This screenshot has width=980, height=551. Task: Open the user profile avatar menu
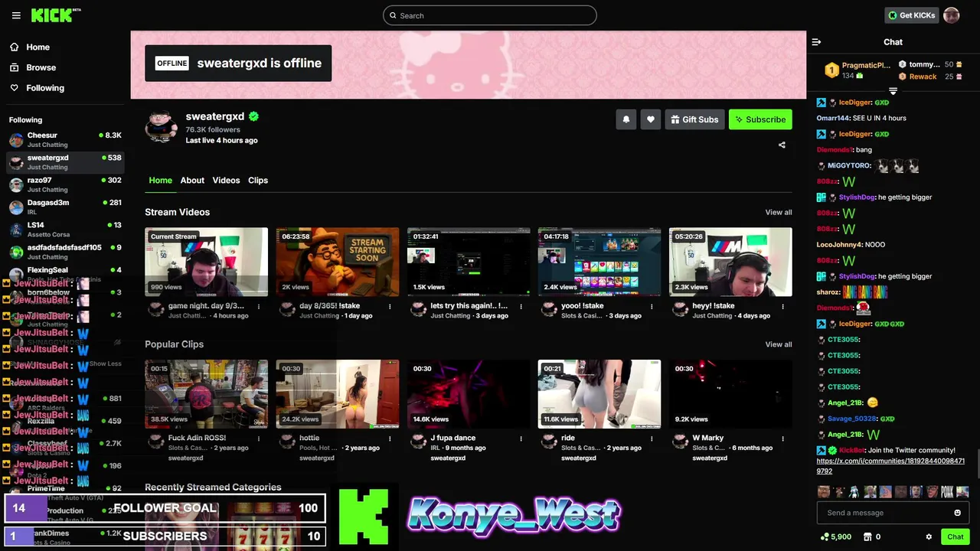[x=951, y=15]
